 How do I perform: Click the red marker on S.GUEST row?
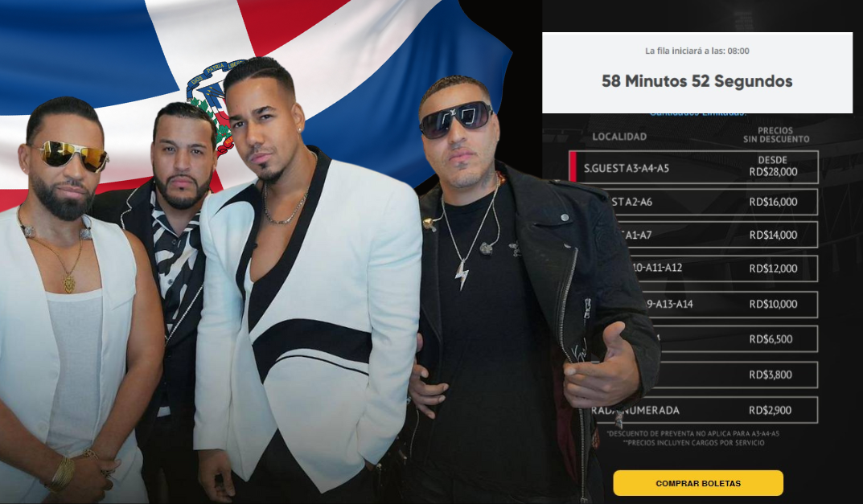[573, 167]
